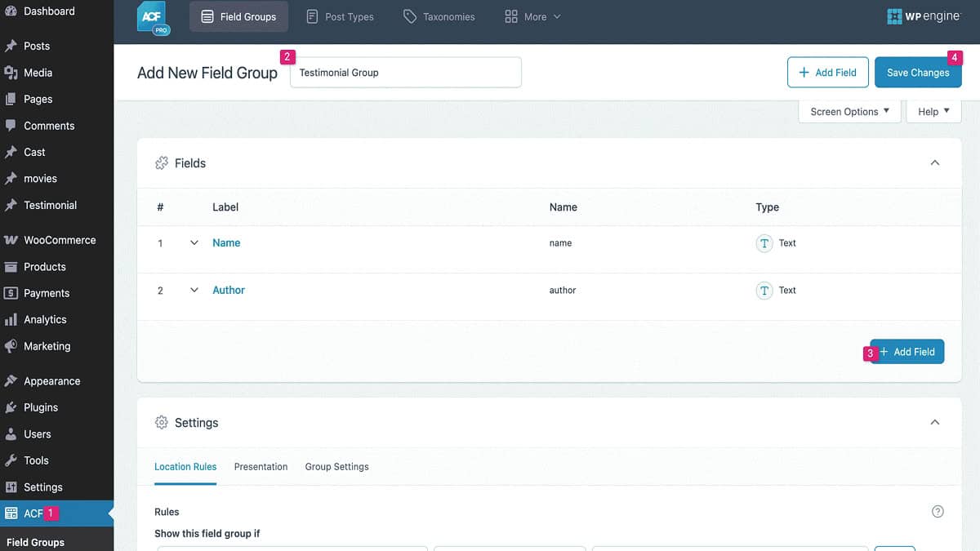Click the Payments dollar icon

tap(11, 293)
